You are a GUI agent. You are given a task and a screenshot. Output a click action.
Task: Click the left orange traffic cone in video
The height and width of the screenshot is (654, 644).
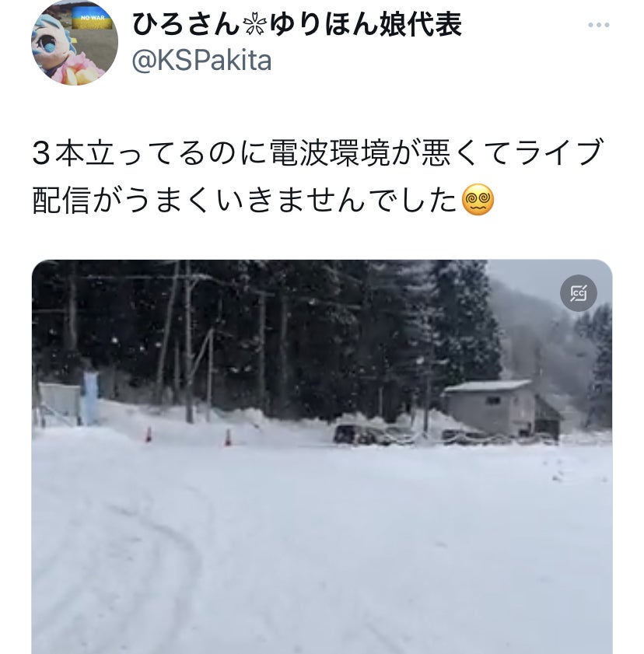click(x=149, y=435)
